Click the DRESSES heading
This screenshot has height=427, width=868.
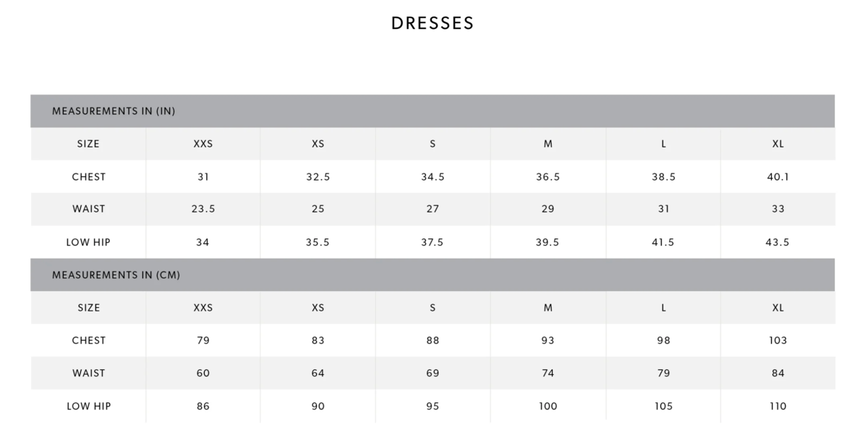[433, 23]
